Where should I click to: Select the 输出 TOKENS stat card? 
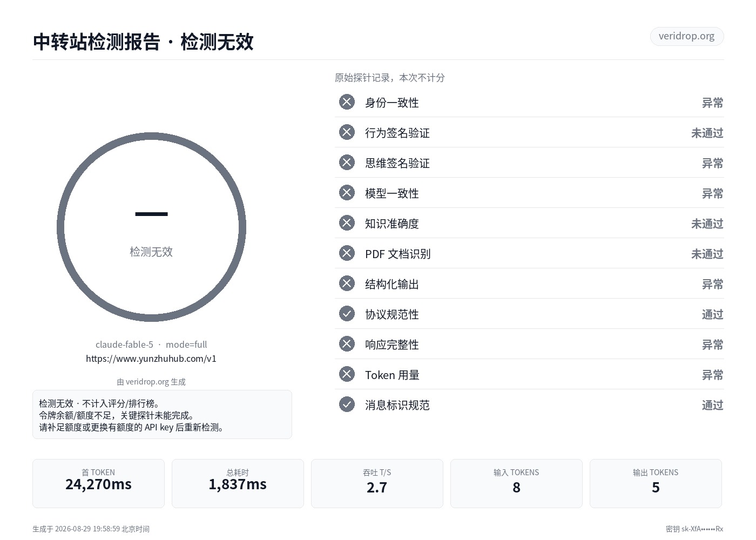[x=656, y=483]
